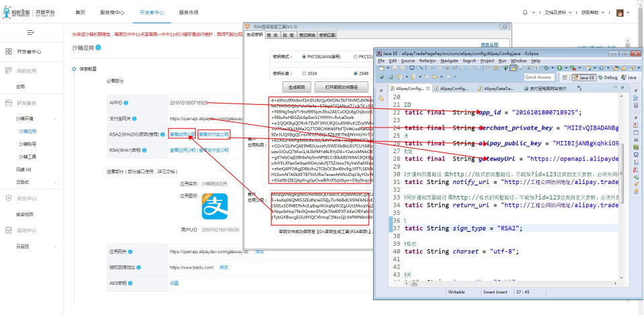The height and width of the screenshot is (315, 644).
Task: Click the info icon next to 支付宝网关
Action: tap(134, 119)
